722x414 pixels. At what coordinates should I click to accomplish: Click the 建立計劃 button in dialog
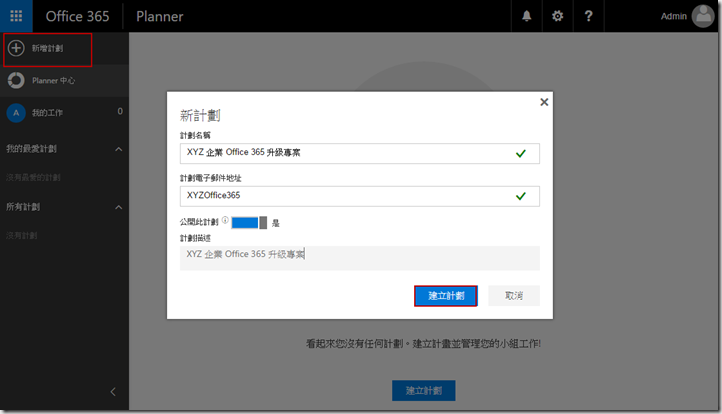[445, 296]
